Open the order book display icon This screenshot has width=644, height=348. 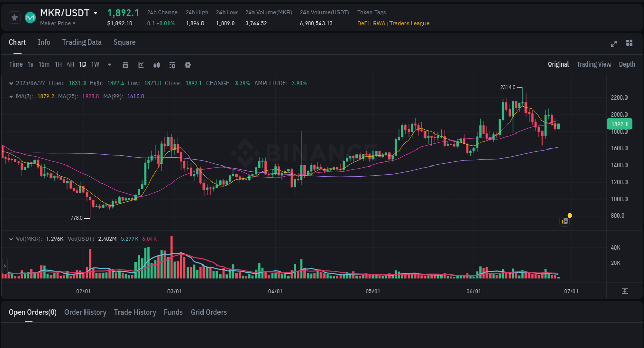click(172, 64)
